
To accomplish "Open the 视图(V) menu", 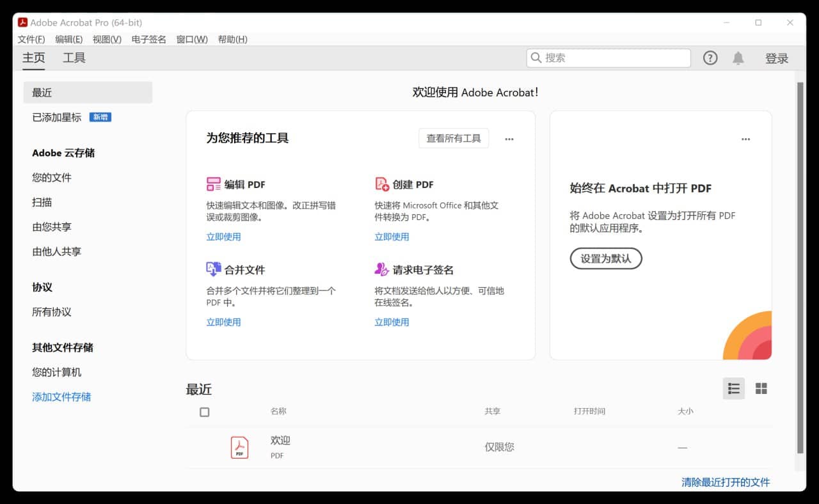I will pos(107,39).
